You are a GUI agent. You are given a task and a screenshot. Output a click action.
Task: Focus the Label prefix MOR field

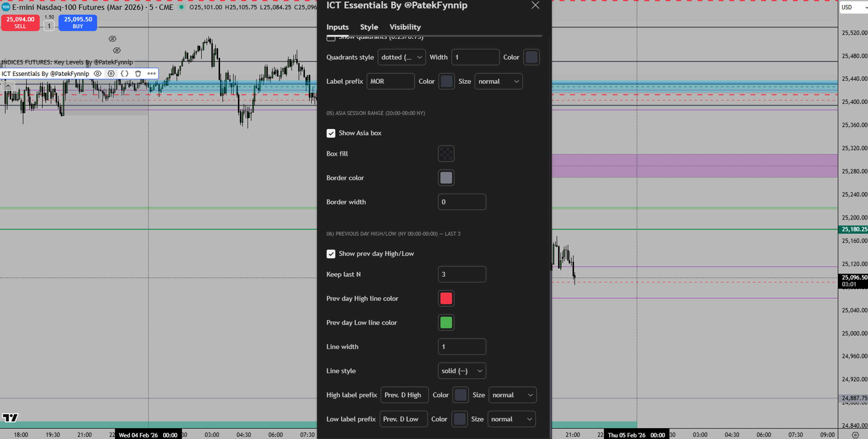coord(391,81)
